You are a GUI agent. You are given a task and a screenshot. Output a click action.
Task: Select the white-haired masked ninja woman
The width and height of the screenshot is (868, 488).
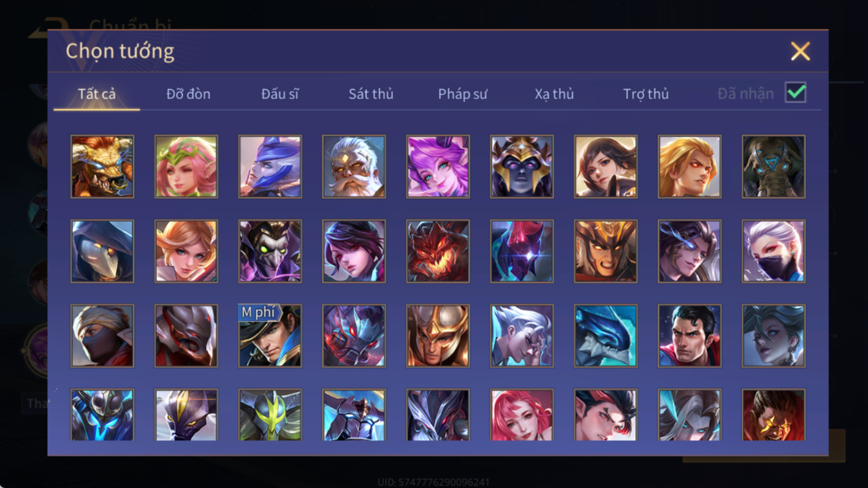click(774, 251)
